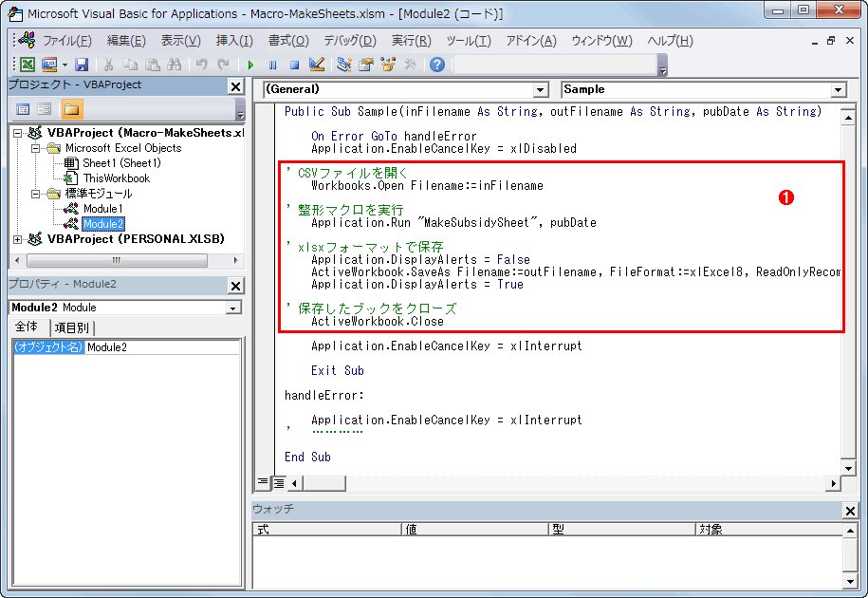Click the (オブジェクト名) property value field
Image resolution: width=868 pixels, height=598 pixels.
point(162,347)
